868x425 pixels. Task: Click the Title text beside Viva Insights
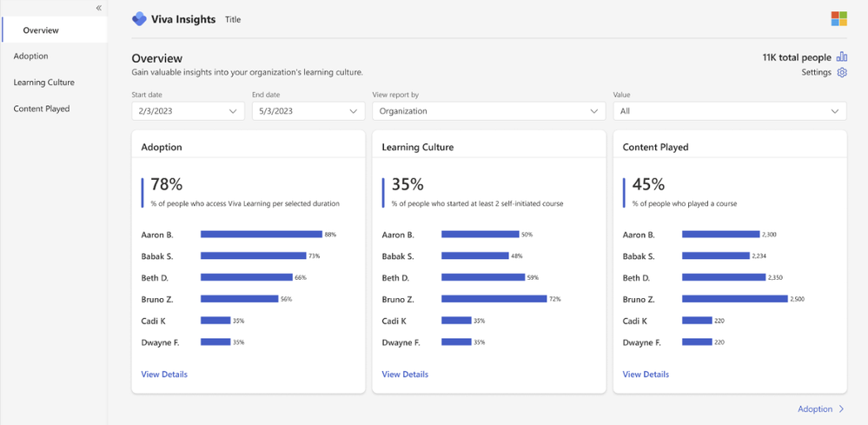[x=233, y=19]
